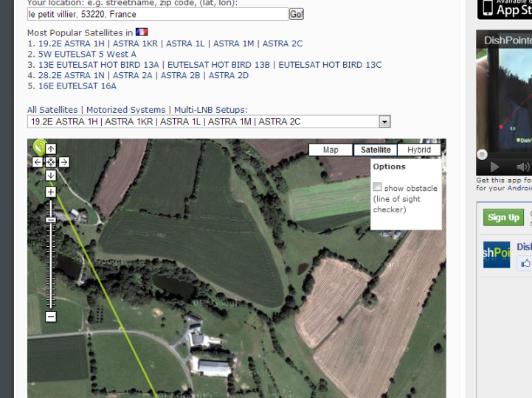Viewport: 532px width, 398px height.
Task: Click the green dish location marker
Action: point(39,147)
